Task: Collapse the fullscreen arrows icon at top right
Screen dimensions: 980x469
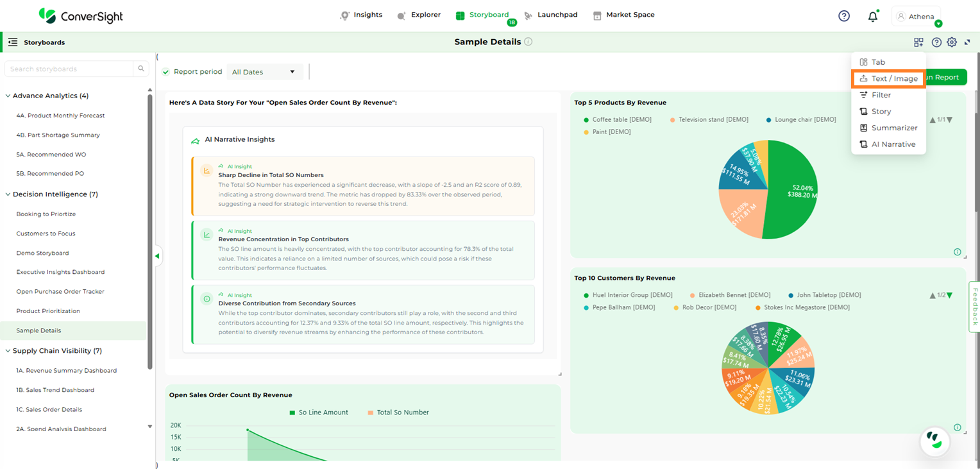Action: pyautogui.click(x=967, y=42)
